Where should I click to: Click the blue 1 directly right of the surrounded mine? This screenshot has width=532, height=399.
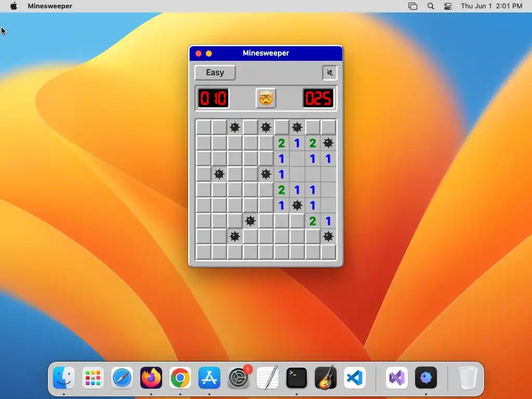tap(313, 205)
